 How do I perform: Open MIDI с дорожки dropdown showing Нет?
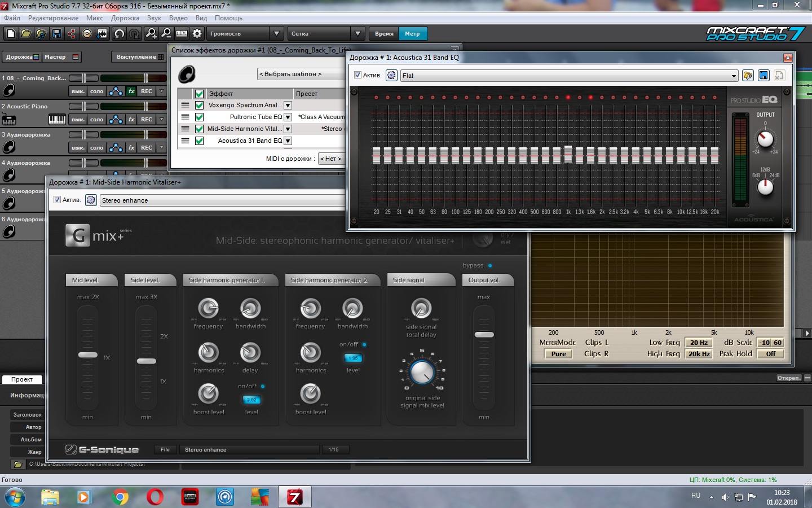[x=331, y=159]
